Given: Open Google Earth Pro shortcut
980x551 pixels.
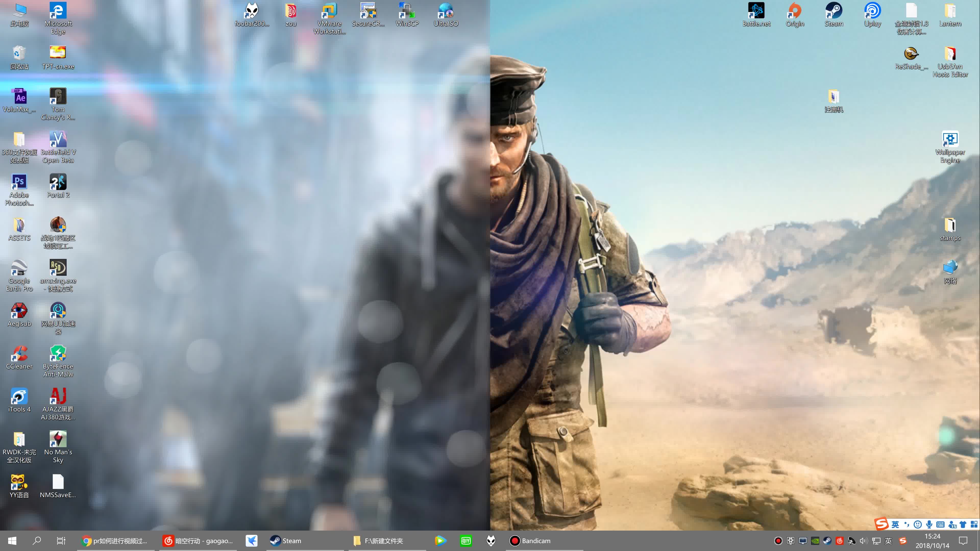Looking at the screenshot, I should 19,275.
